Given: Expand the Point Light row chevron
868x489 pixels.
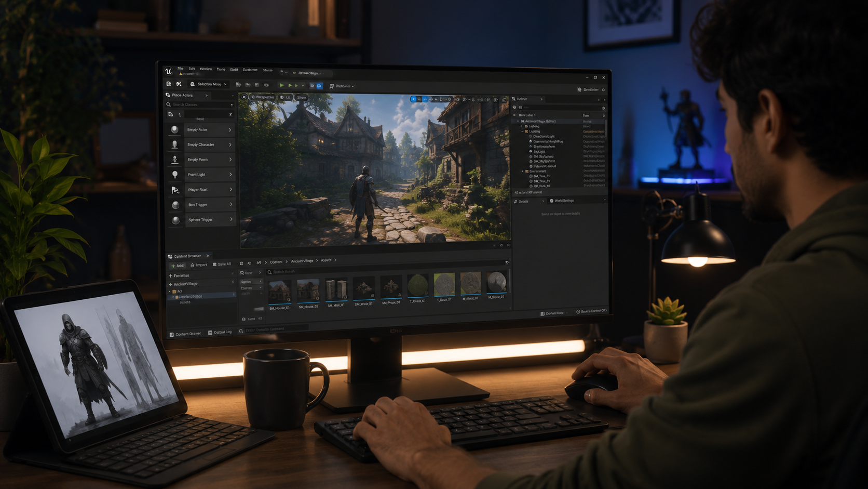Looking at the screenshot, I should [230, 175].
